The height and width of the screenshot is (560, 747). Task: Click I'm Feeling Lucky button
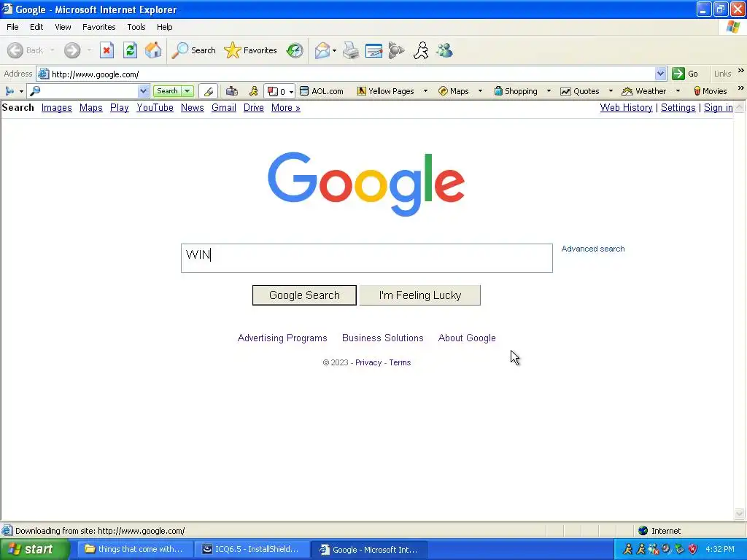[x=419, y=295]
